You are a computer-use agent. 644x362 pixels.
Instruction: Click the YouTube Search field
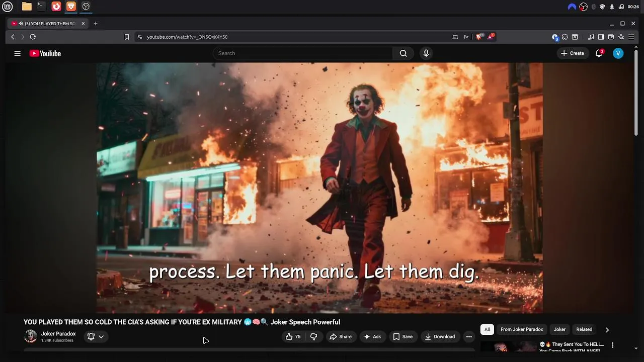[x=303, y=53]
